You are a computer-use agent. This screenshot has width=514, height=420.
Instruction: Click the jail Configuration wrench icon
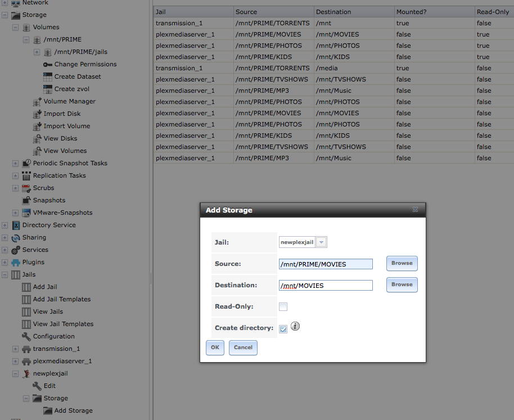point(26,336)
